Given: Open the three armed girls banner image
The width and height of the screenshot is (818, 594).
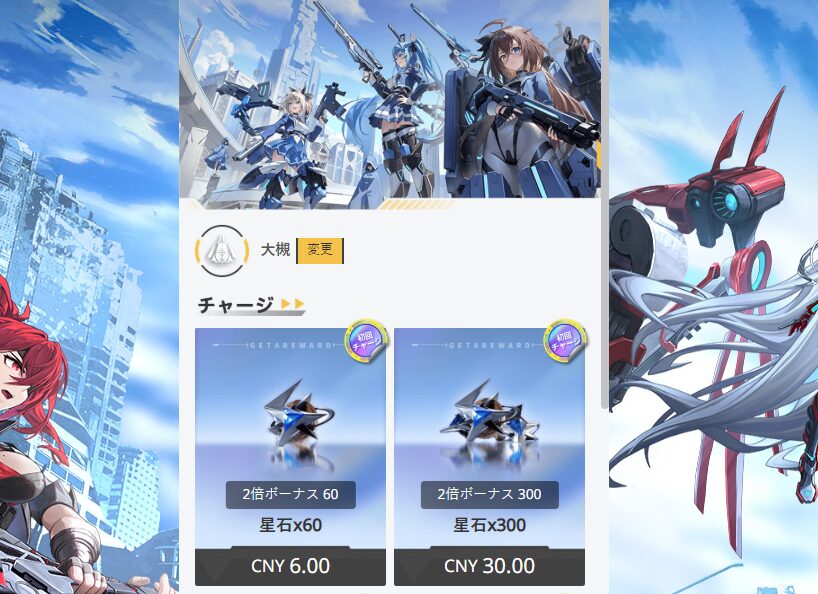Looking at the screenshot, I should (x=390, y=104).
